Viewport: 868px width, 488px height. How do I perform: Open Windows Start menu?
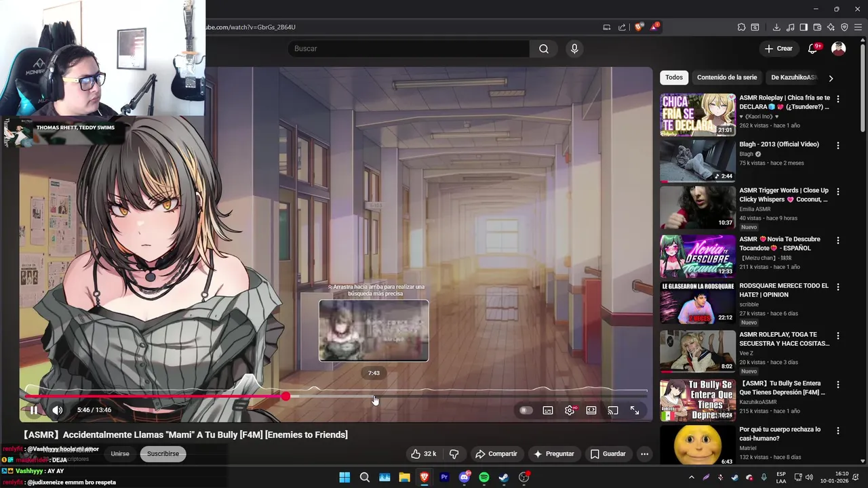[344, 477]
